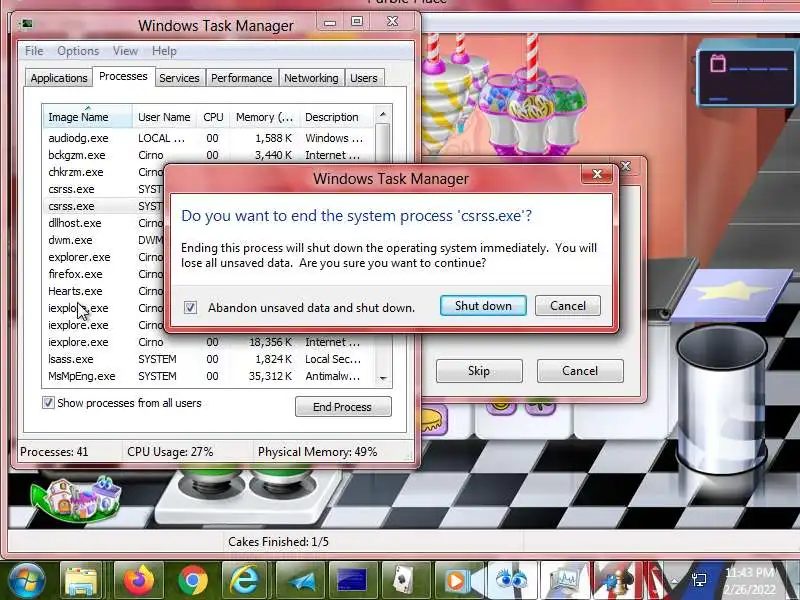Show hidden system tray icons
Viewport: 800px width, 600px height.
(x=674, y=581)
